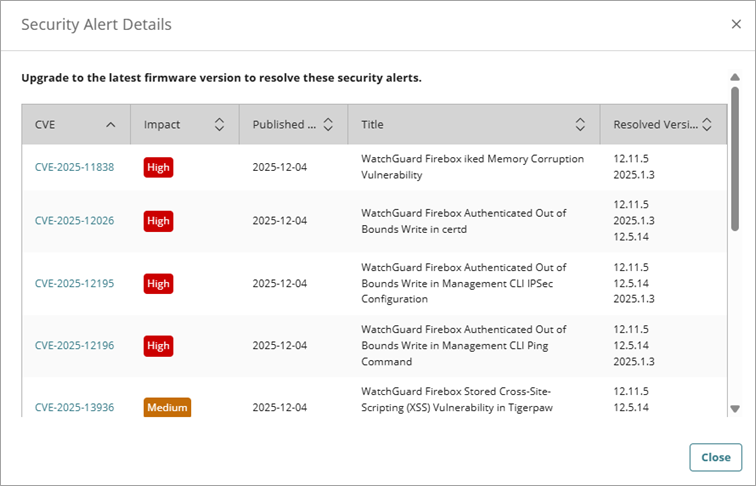Viewport: 756px width, 486px height.
Task: Select the High badge for CVE-2025-12196
Action: 158,346
